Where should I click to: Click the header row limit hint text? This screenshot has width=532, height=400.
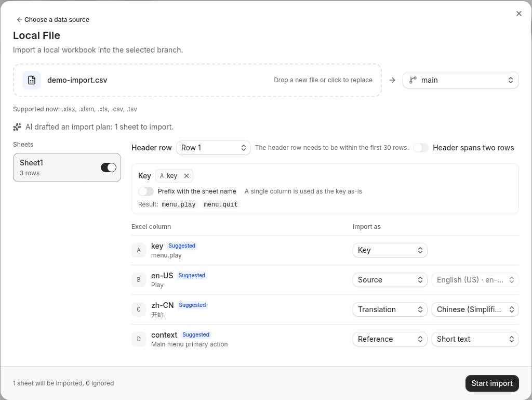[x=332, y=148]
